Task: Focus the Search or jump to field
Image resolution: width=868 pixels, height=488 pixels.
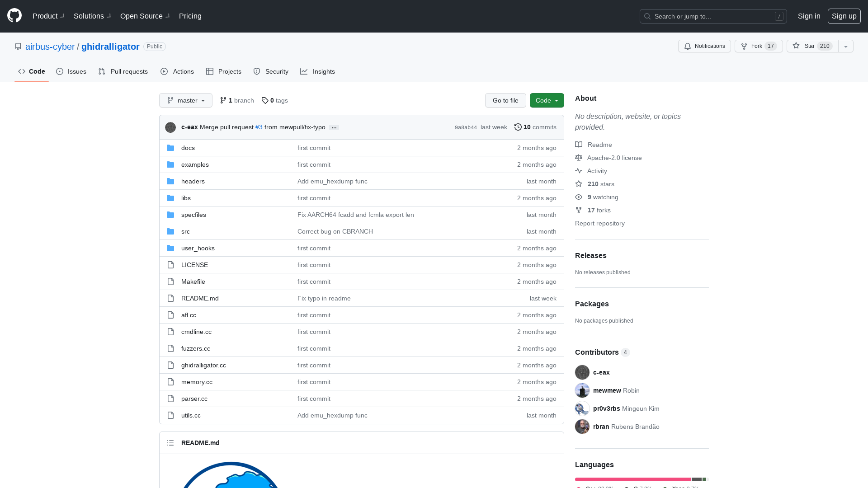Action: click(713, 16)
